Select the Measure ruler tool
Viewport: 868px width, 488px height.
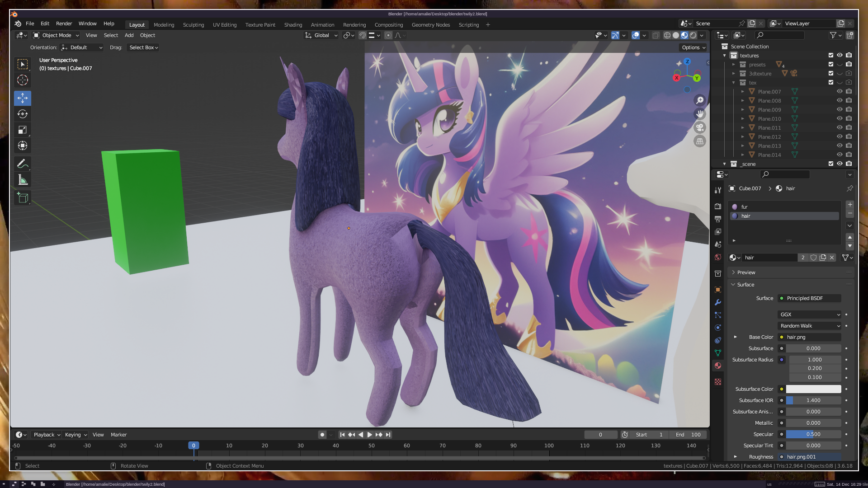pos(23,180)
